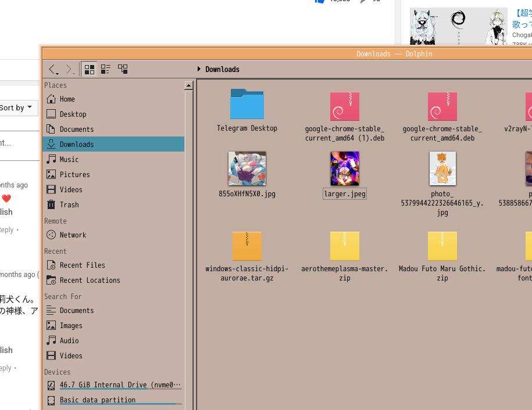Open Recent Files entry
The width and height of the screenshot is (532, 410).
[x=113, y=265]
